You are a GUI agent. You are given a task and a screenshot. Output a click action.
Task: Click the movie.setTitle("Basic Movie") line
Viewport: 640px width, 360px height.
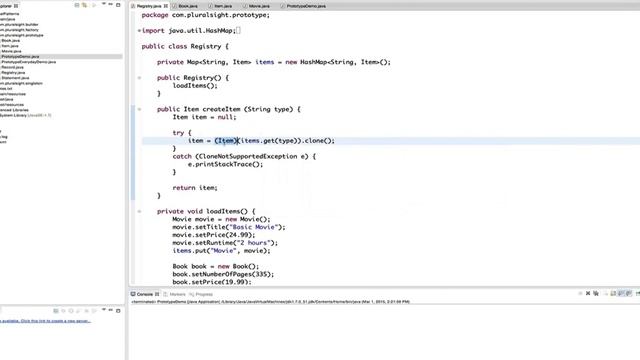(229, 227)
